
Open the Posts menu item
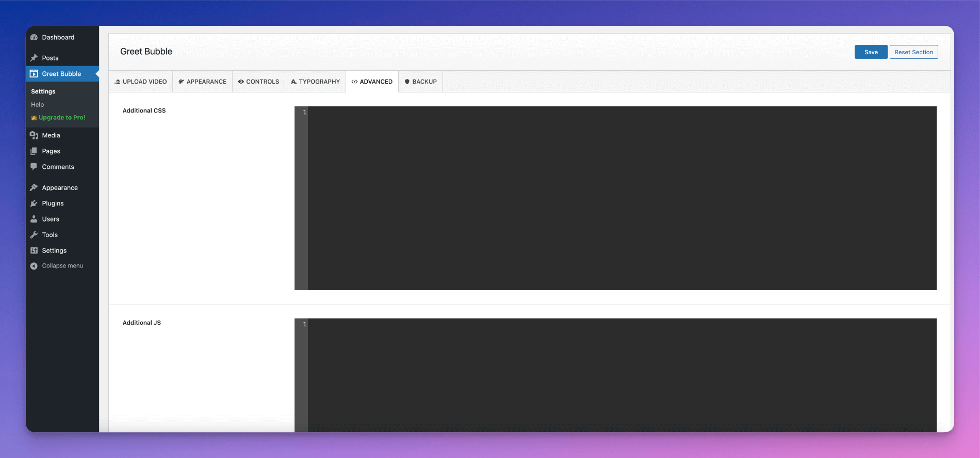click(62, 58)
